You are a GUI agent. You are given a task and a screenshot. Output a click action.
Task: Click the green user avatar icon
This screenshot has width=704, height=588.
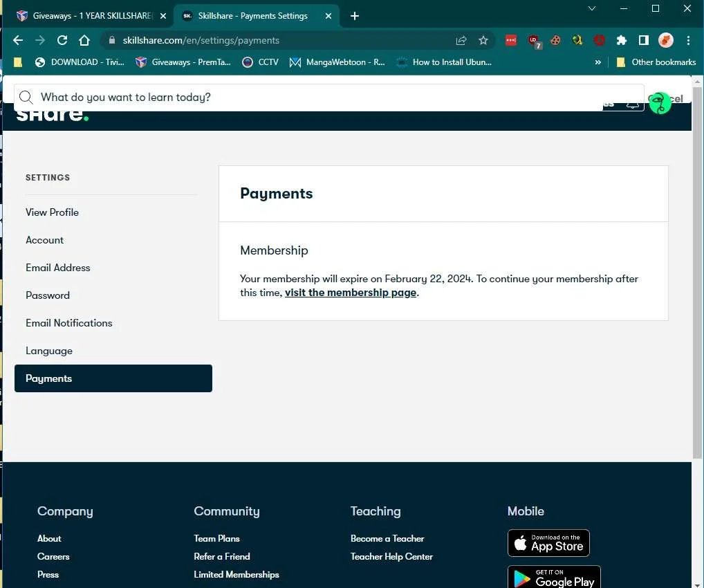pyautogui.click(x=660, y=103)
